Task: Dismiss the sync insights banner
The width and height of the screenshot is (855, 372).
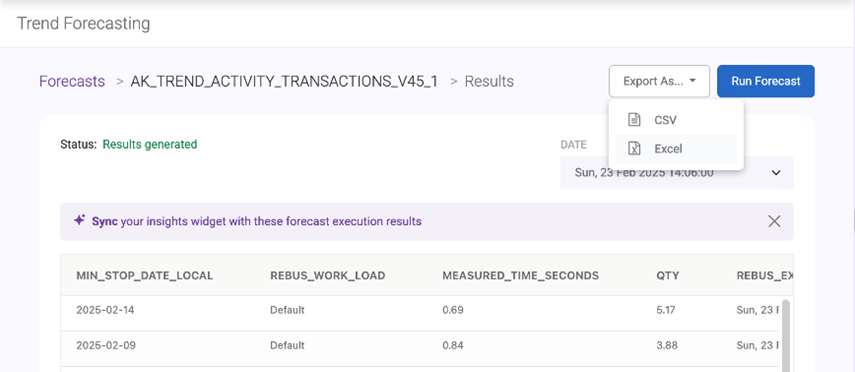Action: click(774, 221)
